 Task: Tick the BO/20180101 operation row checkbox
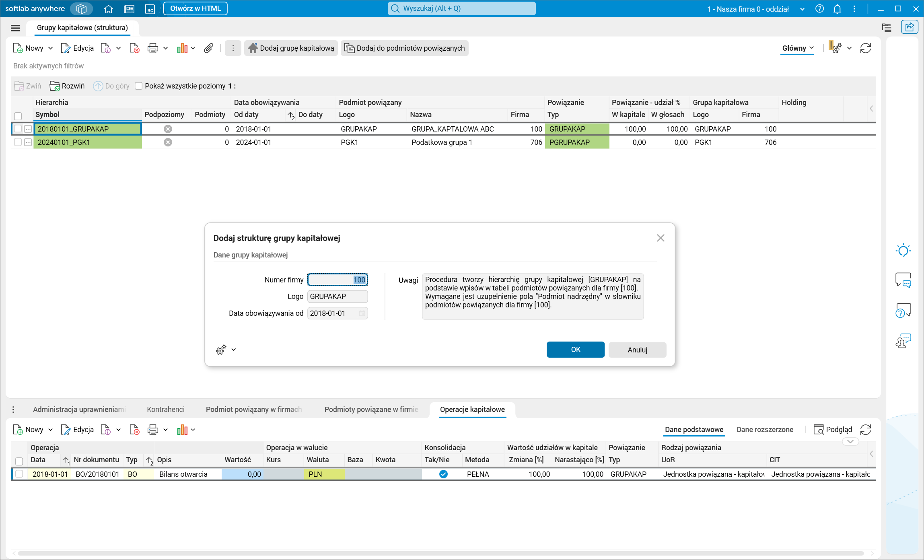[19, 474]
